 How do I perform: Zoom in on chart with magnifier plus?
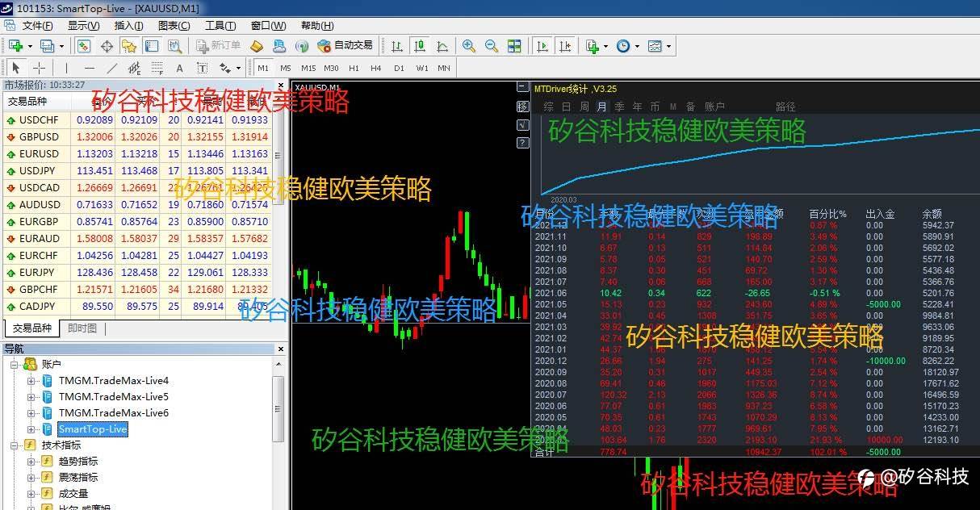click(468, 46)
